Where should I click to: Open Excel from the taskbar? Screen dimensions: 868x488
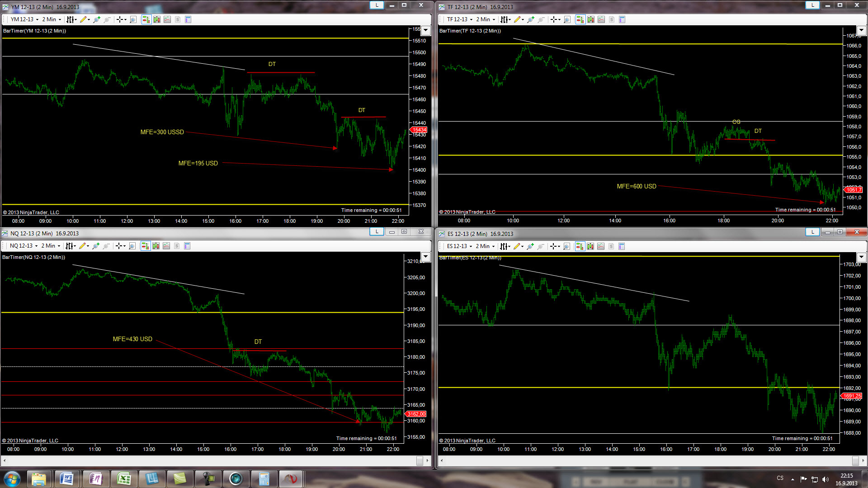tap(124, 479)
